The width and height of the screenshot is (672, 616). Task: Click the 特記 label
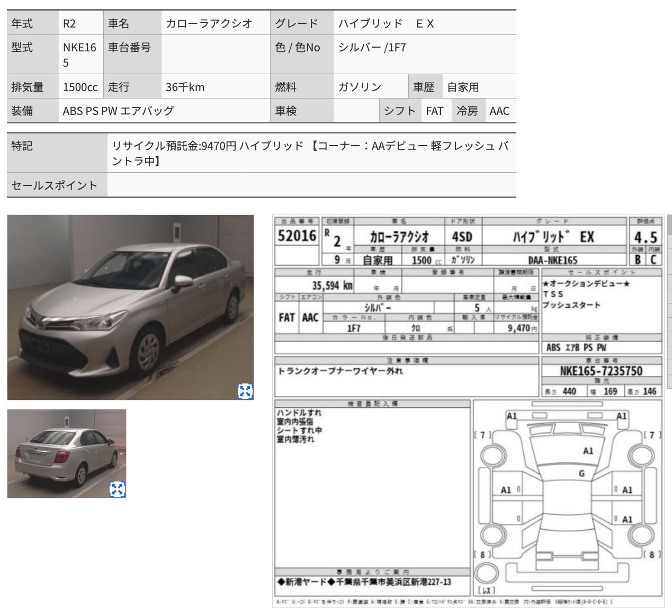pos(22,146)
